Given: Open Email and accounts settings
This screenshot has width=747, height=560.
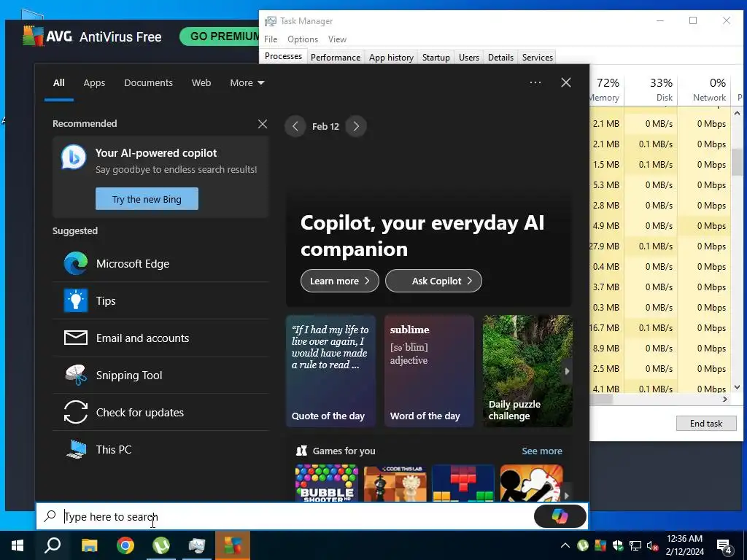Looking at the screenshot, I should point(161,338).
